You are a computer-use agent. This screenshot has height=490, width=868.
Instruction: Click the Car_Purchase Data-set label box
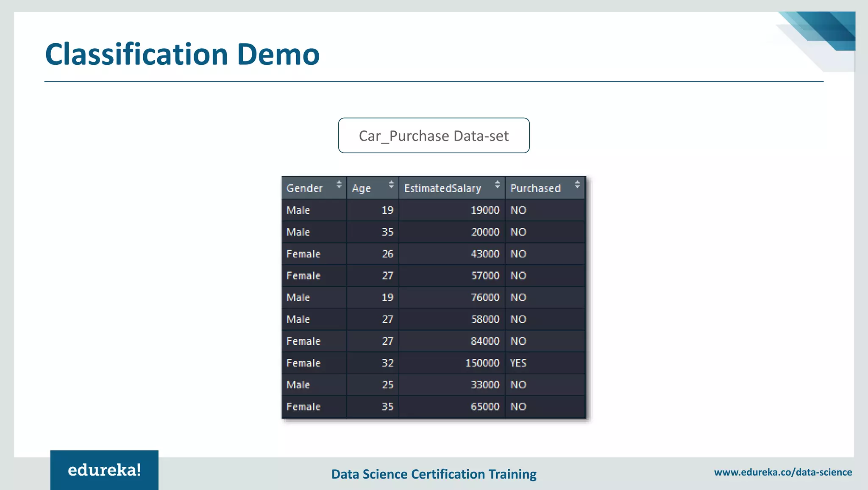point(434,136)
